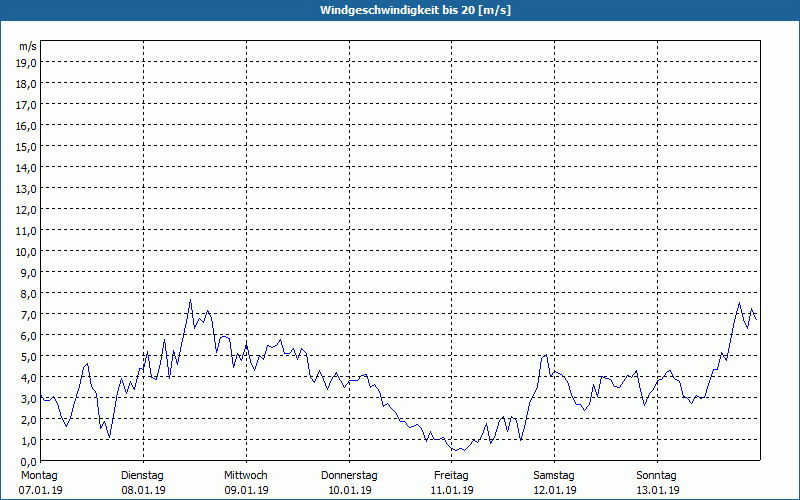This screenshot has height=500, width=800.
Task: Click the 'Sonntag' day label
Action: tap(656, 476)
